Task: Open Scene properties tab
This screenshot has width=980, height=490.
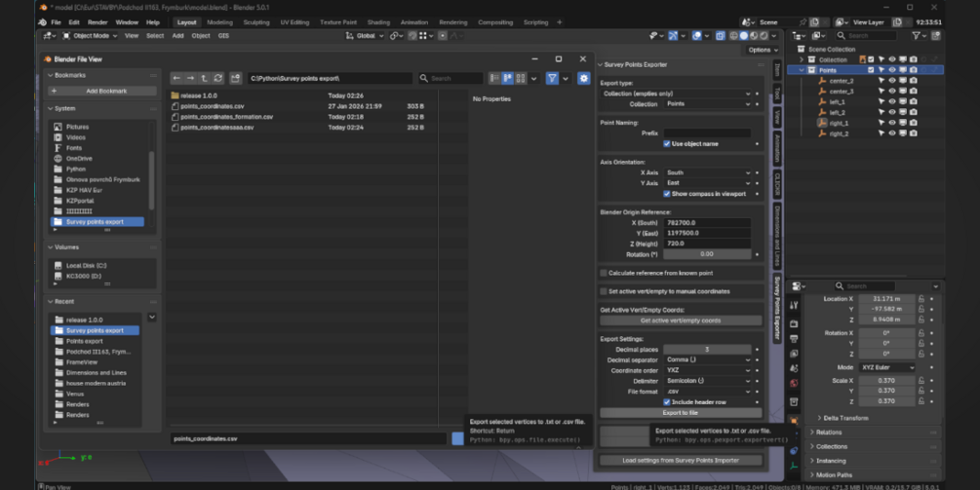Action: click(x=794, y=369)
